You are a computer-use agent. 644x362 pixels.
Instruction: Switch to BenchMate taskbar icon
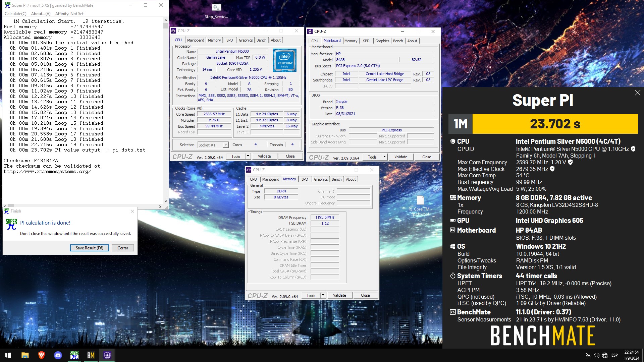click(91, 355)
